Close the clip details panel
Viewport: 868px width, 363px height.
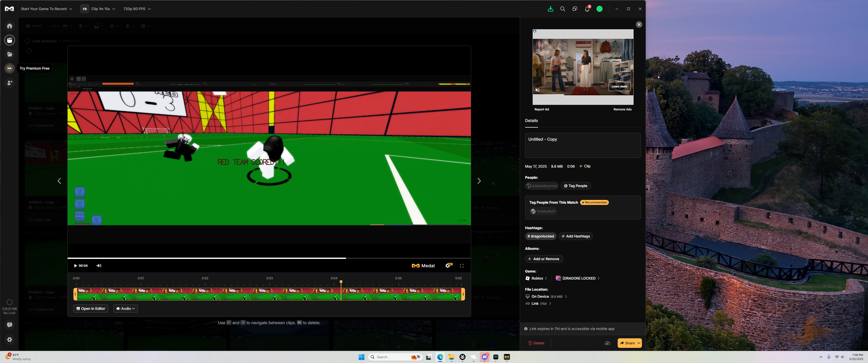coord(639,25)
